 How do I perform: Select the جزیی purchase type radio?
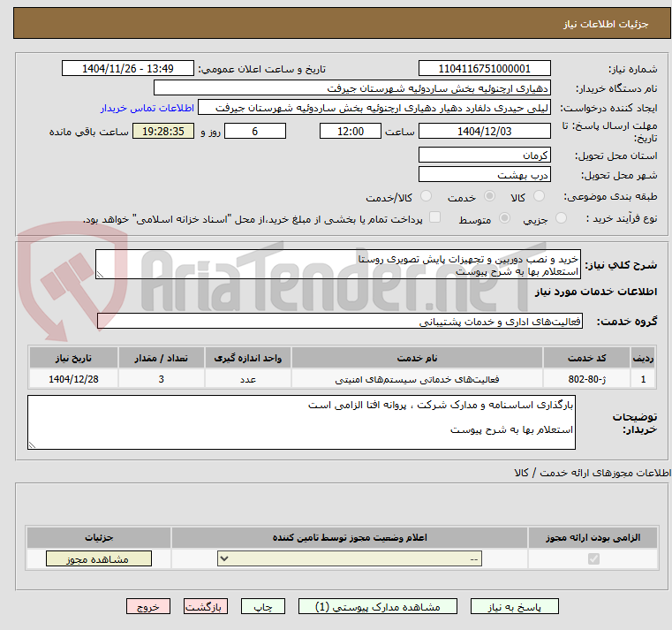[x=561, y=218]
